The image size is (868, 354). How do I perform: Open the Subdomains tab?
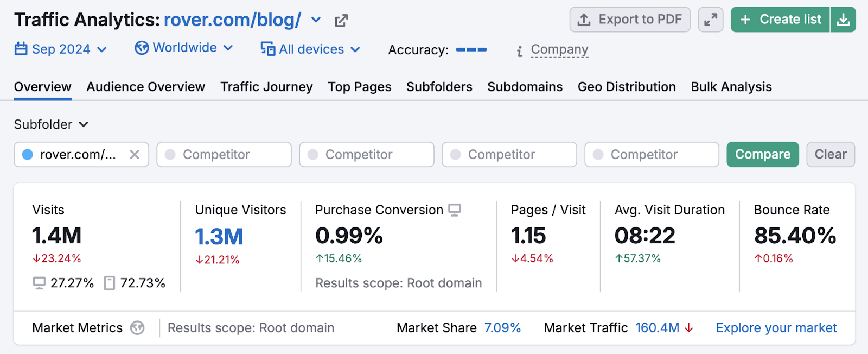pyautogui.click(x=525, y=87)
